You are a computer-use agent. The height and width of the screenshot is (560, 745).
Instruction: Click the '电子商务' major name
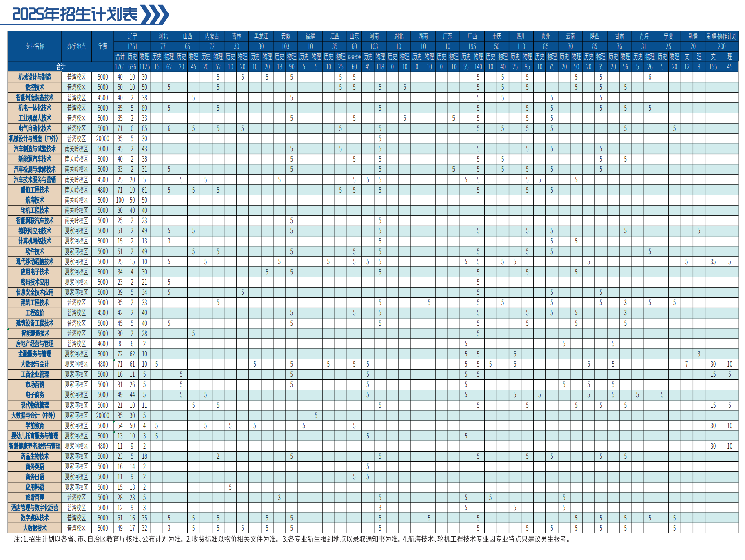[x=35, y=395]
